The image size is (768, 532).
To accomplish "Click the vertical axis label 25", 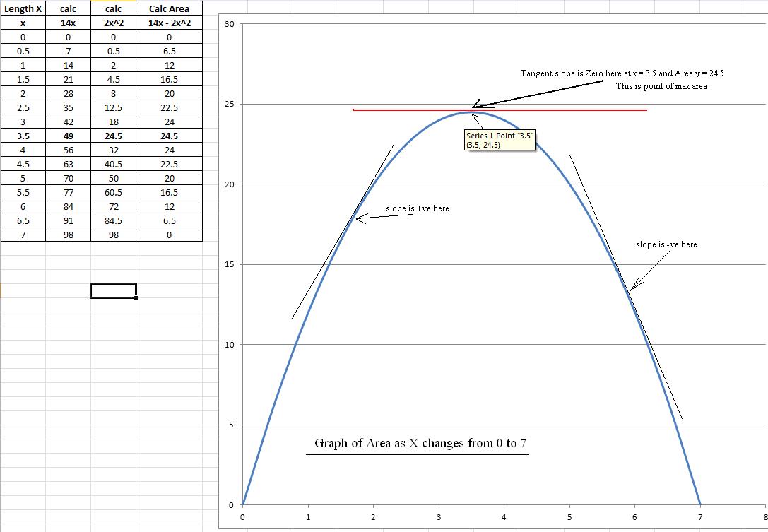I will (x=229, y=105).
